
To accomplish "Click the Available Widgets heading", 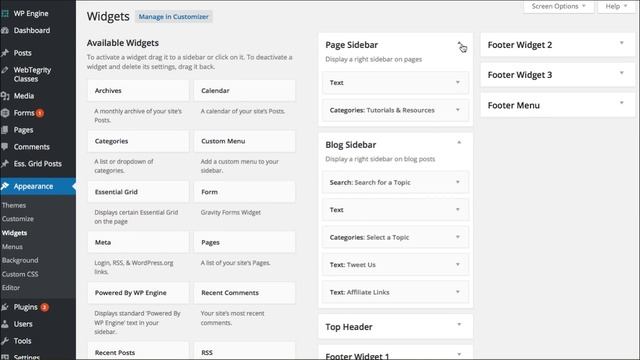I will click(123, 43).
